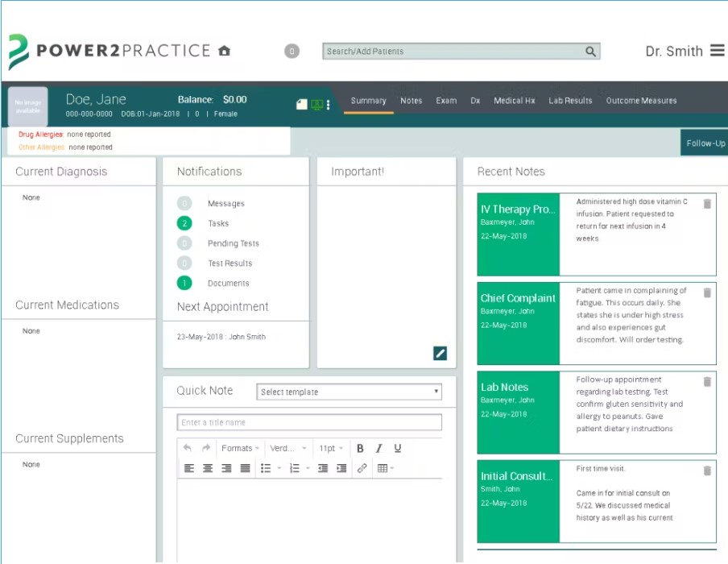This screenshot has width=728, height=564.
Task: Insert a hyperlink using the chain link icon
Action: coord(362,468)
